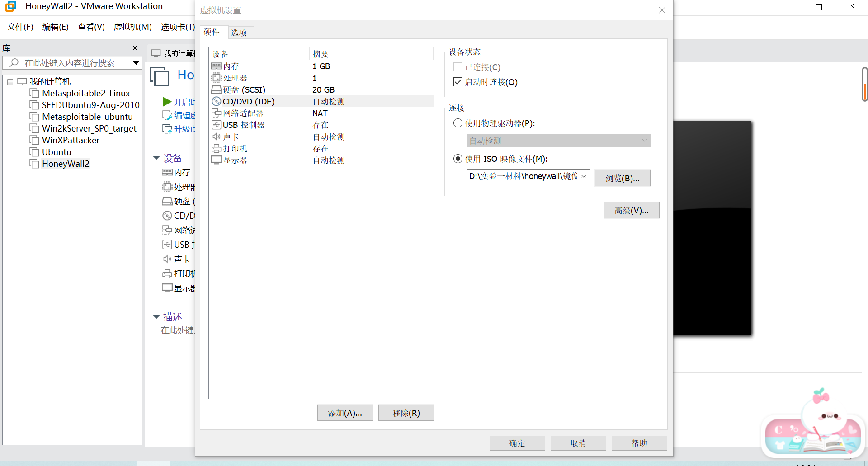
Task: Click the main window vertical scrollbar
Action: pyautogui.click(x=864, y=85)
